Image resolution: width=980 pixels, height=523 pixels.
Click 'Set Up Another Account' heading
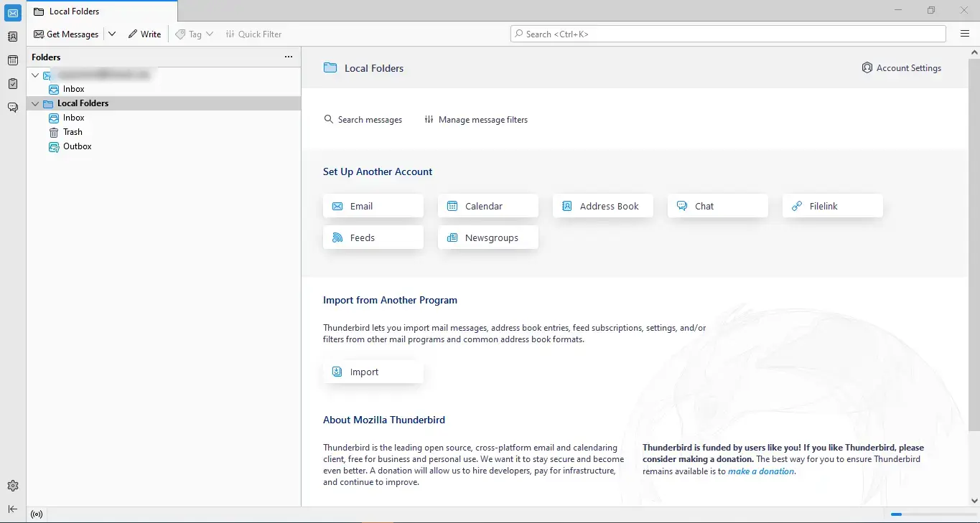click(x=378, y=171)
